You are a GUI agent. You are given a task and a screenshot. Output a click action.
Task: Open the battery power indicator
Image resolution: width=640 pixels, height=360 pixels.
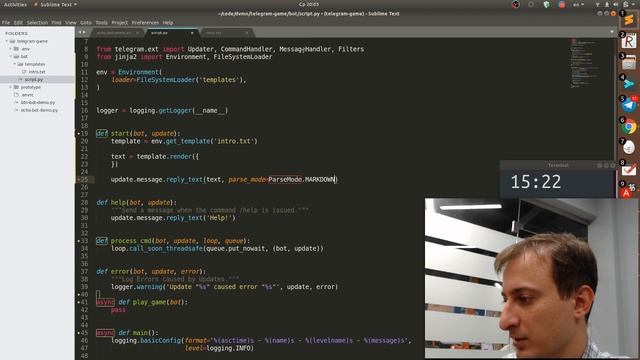pos(626,4)
